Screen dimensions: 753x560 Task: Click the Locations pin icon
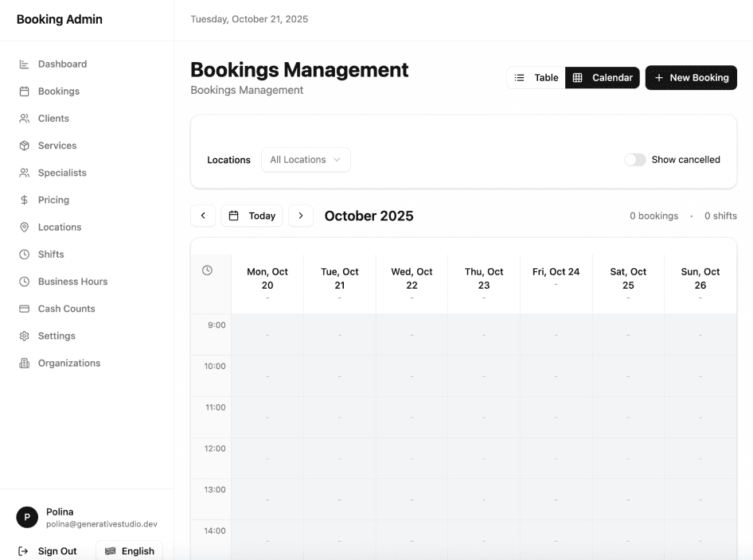point(24,227)
